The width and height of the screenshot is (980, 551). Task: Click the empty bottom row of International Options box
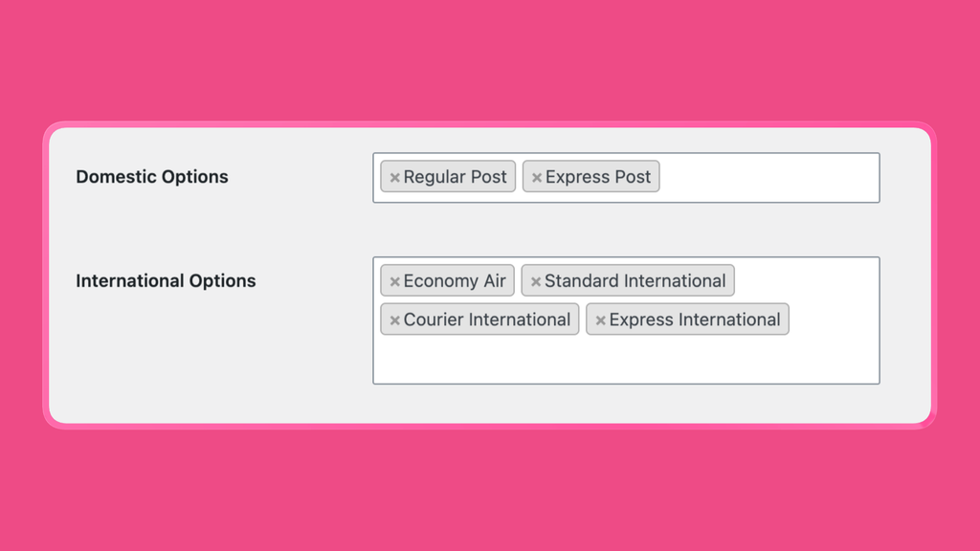tap(626, 360)
